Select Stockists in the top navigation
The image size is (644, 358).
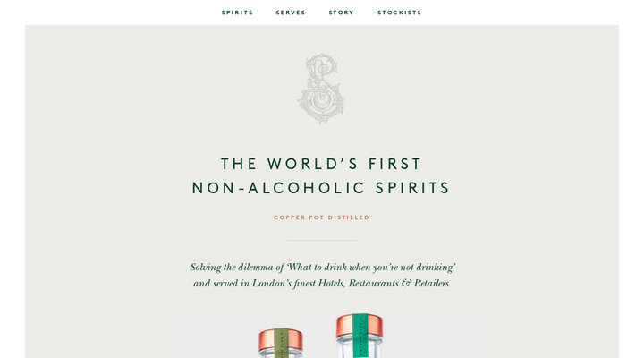[400, 13]
